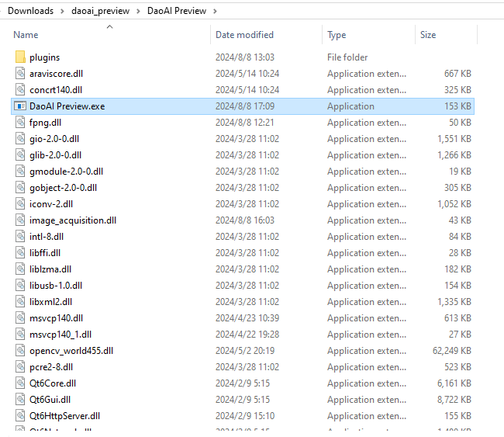Go to Downloads in the address bar
Viewport: 504px width, 437px height.
pyautogui.click(x=30, y=11)
